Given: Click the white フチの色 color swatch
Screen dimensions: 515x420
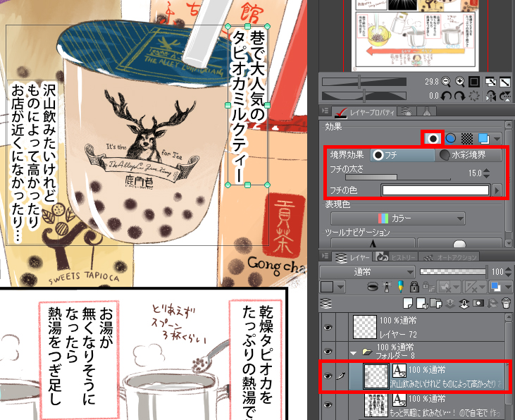Looking at the screenshot, I should point(435,190).
